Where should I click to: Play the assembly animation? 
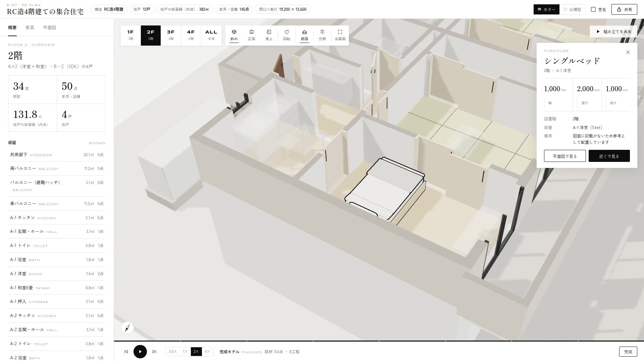coord(140,352)
